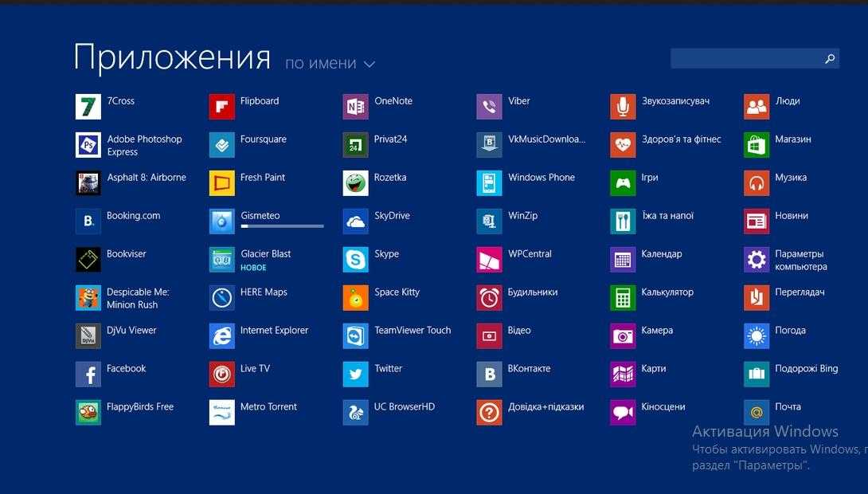Open the Rozetka smiley icon

tap(355, 182)
